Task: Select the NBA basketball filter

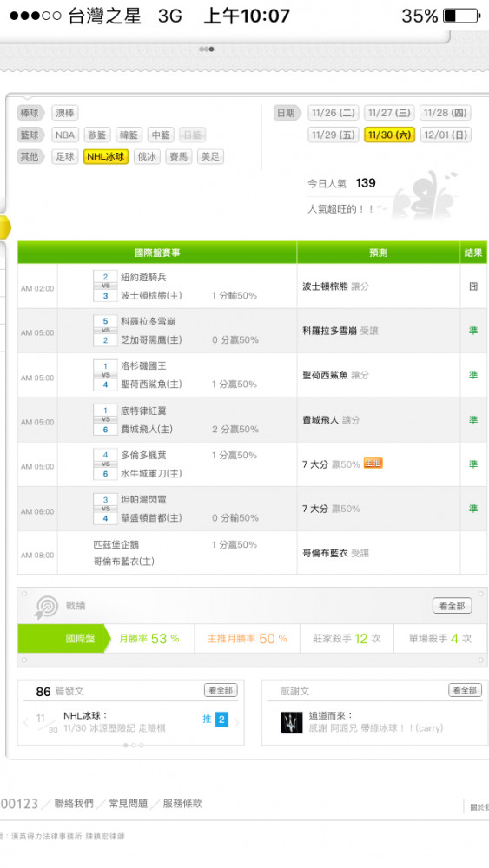Action: pyautogui.click(x=65, y=135)
